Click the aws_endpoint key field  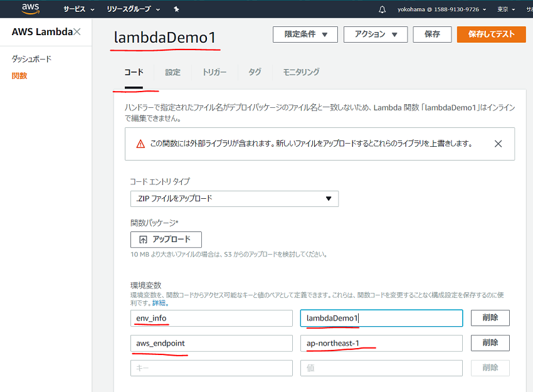[x=211, y=343]
